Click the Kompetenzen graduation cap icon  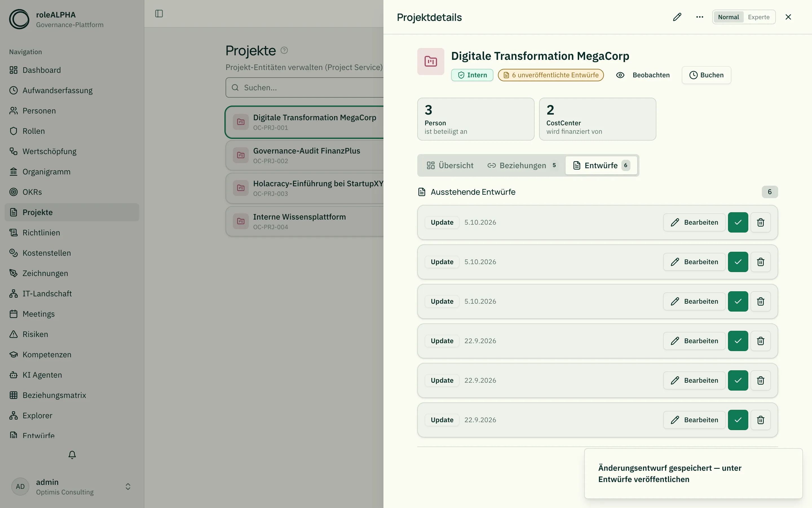point(14,355)
